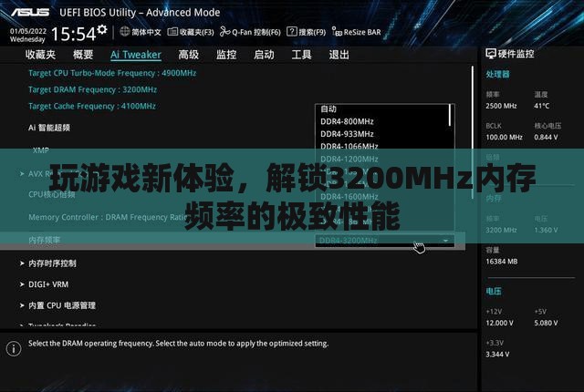584x392 pixels.
Task: Click the dropdown list scrollbar thumb
Action: tap(450, 115)
